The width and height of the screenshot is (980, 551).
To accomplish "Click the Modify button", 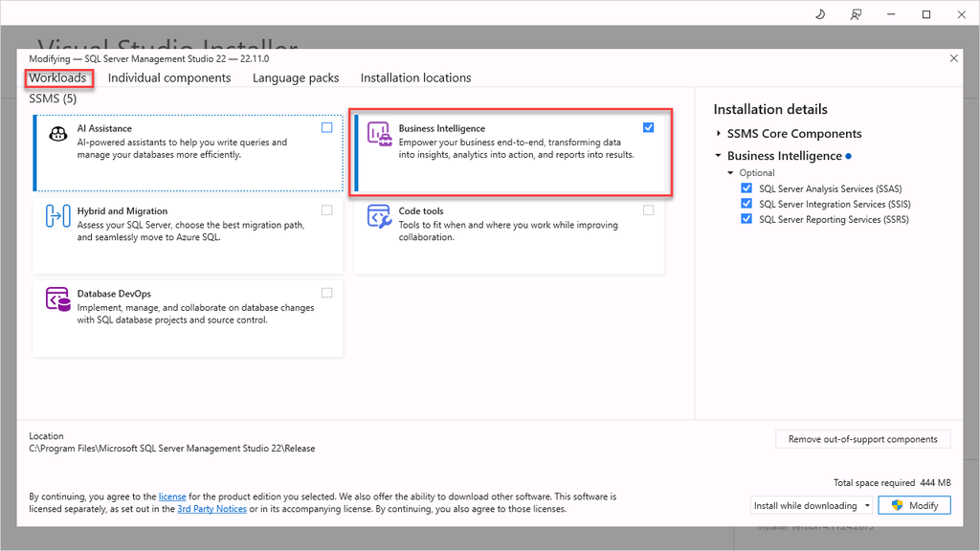I will click(914, 505).
